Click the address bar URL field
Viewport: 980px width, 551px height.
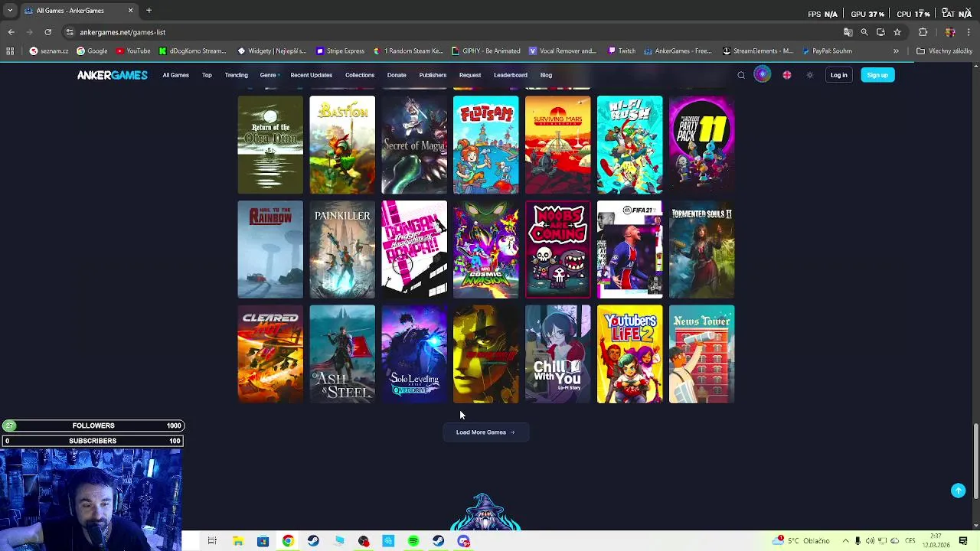tap(452, 32)
